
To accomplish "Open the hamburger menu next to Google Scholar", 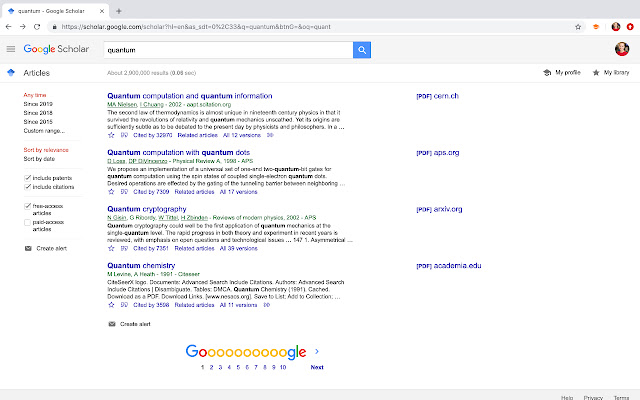I will point(11,49).
